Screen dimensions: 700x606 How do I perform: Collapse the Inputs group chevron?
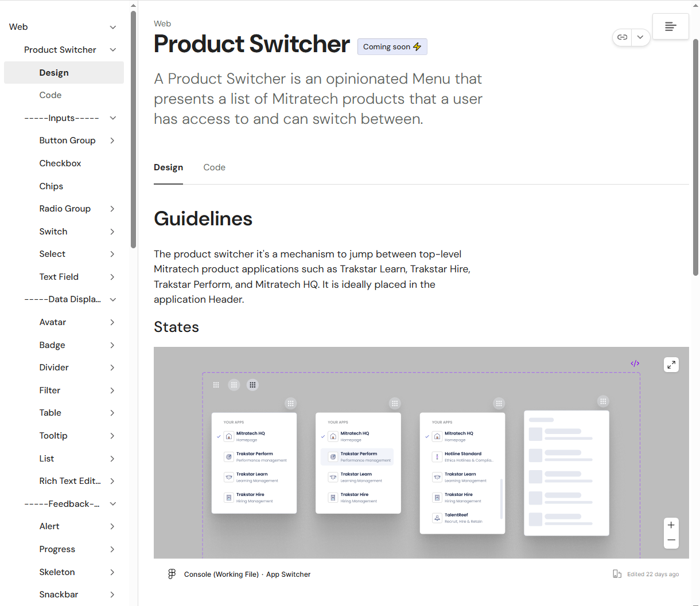[113, 118]
